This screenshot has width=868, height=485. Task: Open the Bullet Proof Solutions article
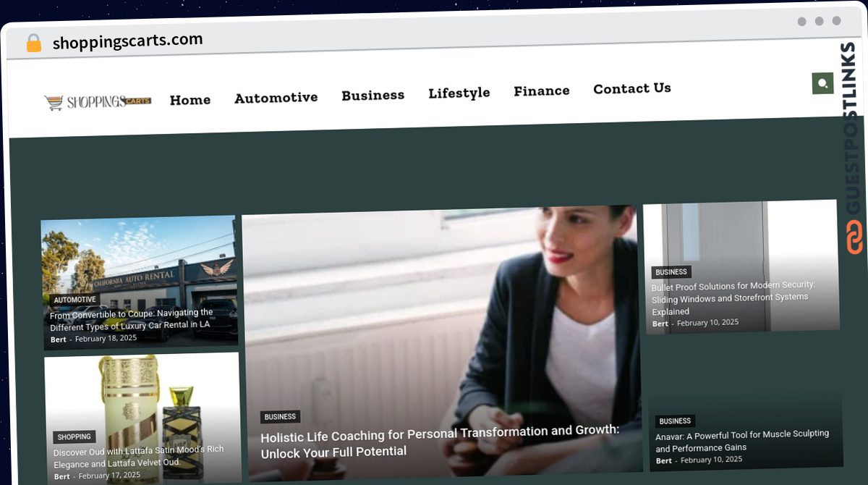(733, 298)
